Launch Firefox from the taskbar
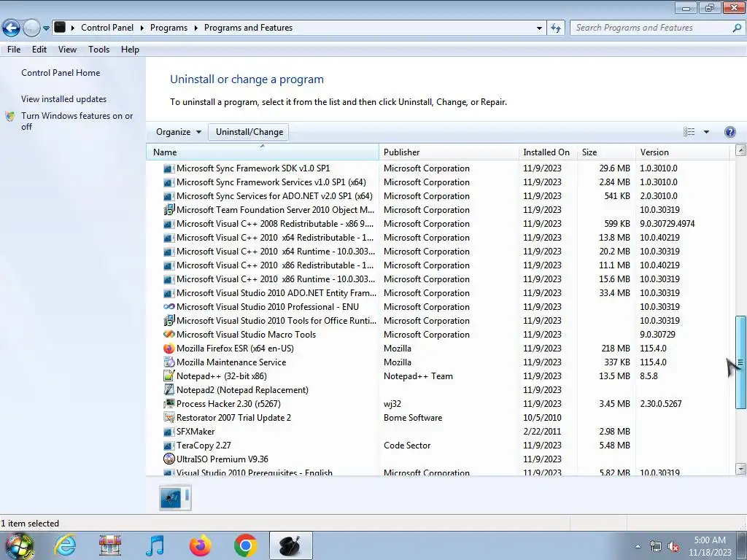 click(200, 545)
